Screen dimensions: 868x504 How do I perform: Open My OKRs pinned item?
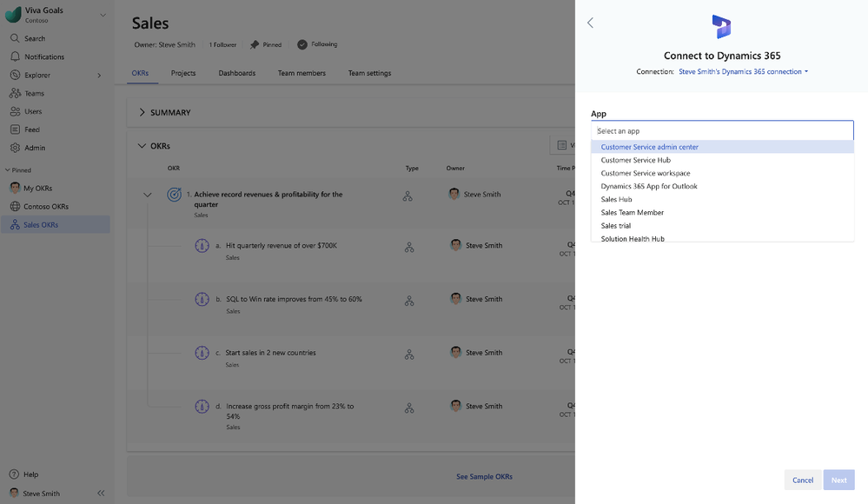click(x=37, y=189)
